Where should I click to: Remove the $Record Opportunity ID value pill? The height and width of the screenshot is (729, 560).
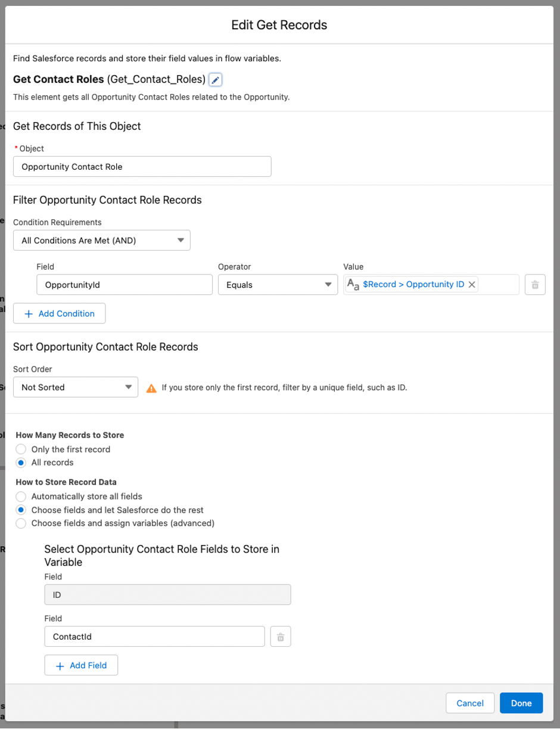pos(471,284)
